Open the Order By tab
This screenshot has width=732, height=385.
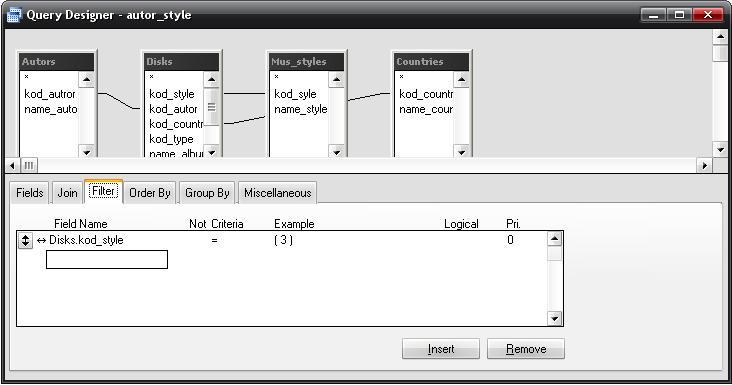(x=149, y=193)
